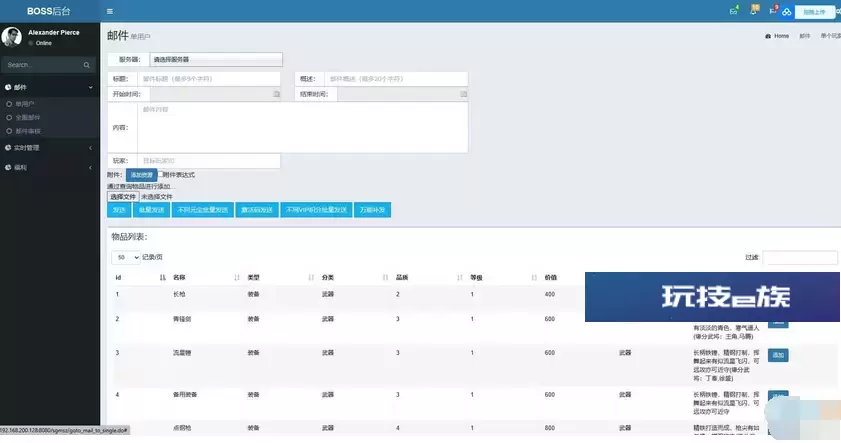Viewport: 841px width, 443px height.
Task: Open the bell notifications icon
Action: (x=754, y=12)
